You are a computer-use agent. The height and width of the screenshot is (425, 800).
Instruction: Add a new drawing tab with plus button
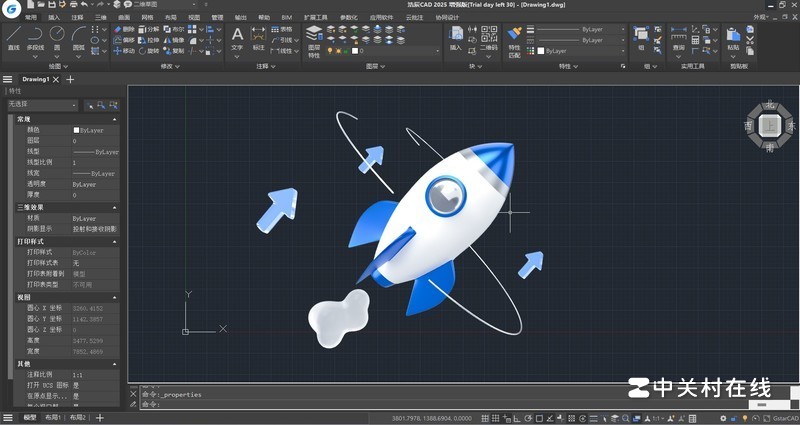coord(70,79)
